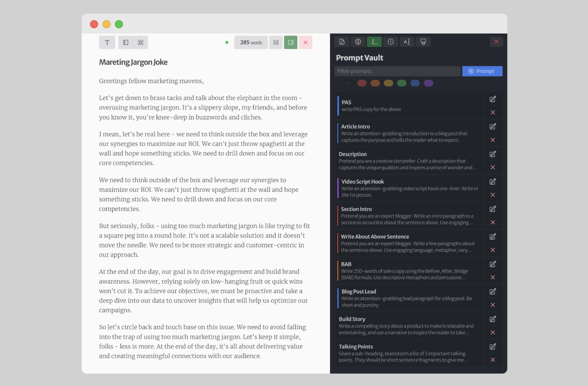Screen dimensions: 588x386
Task: Toggle the Prompt Vault tab icon
Action: tap(374, 42)
